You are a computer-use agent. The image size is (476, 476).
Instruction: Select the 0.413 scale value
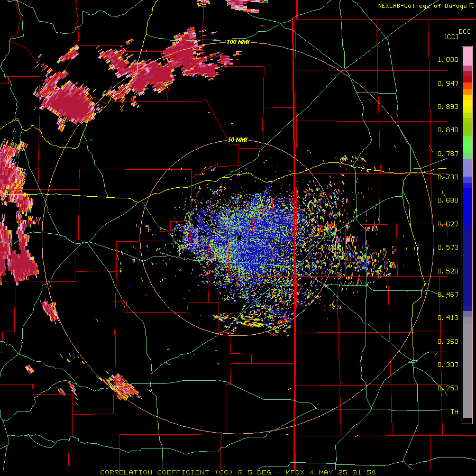(x=448, y=318)
